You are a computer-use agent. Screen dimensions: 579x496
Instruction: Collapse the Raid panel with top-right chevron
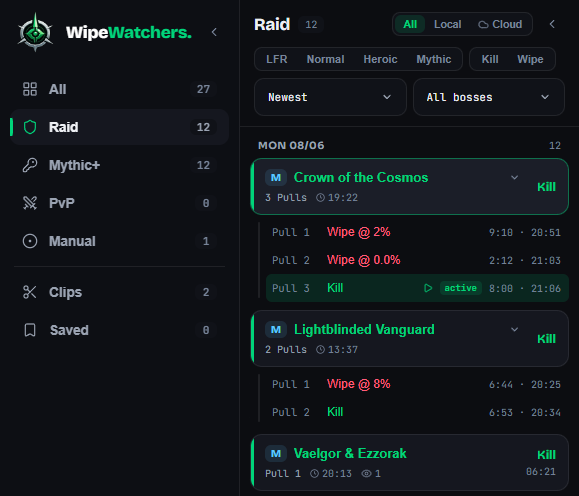pos(552,24)
